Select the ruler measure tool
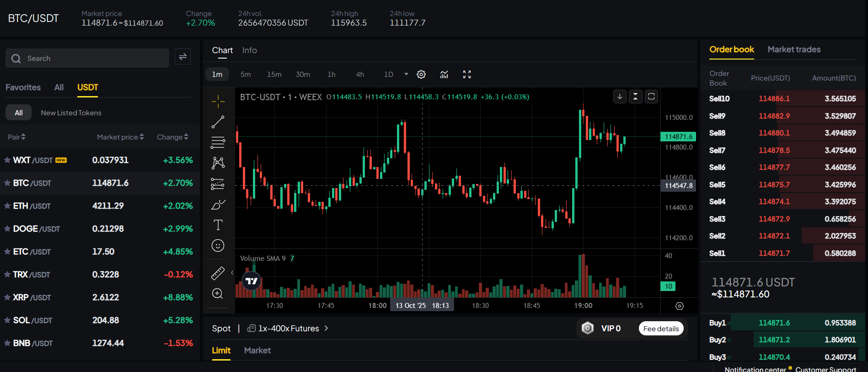 tap(218, 273)
